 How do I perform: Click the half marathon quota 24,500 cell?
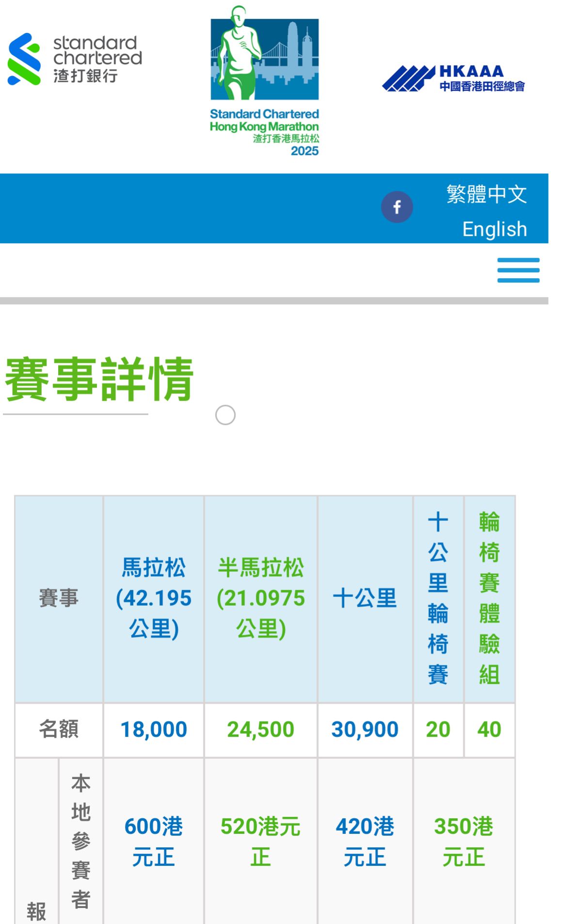[x=261, y=730]
